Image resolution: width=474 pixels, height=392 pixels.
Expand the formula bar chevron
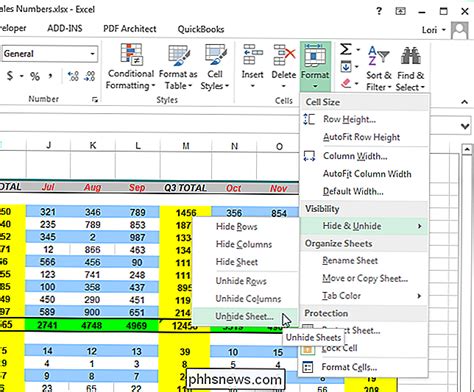coord(465,126)
